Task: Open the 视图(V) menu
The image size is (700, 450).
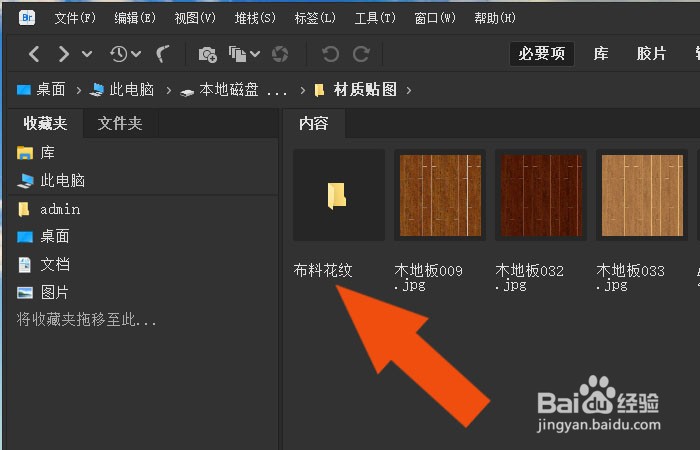Action: coord(195,18)
